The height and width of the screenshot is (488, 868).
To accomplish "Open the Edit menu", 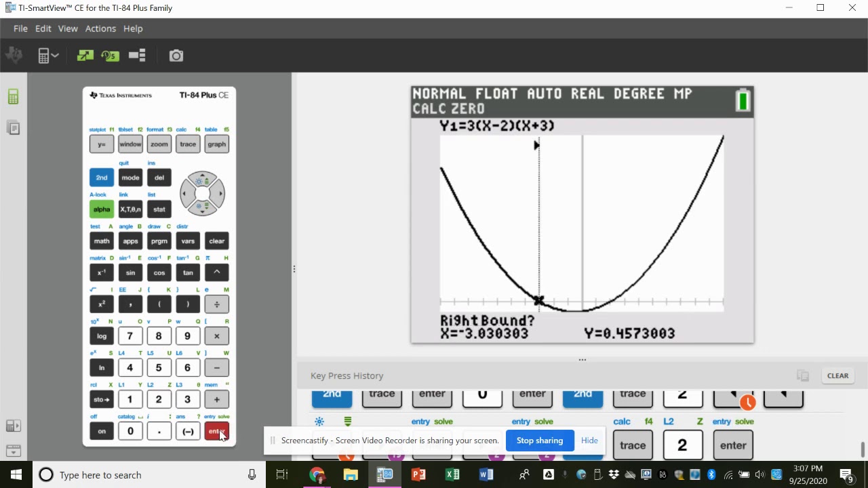I will pos(43,28).
